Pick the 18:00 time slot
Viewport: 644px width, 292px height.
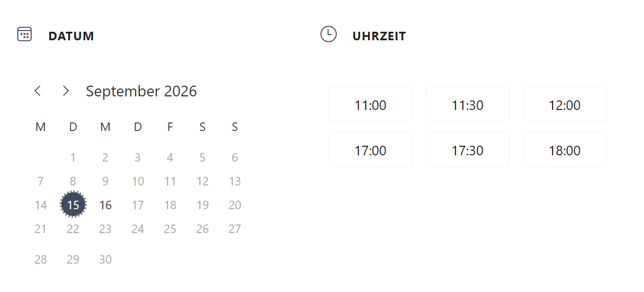point(564,150)
